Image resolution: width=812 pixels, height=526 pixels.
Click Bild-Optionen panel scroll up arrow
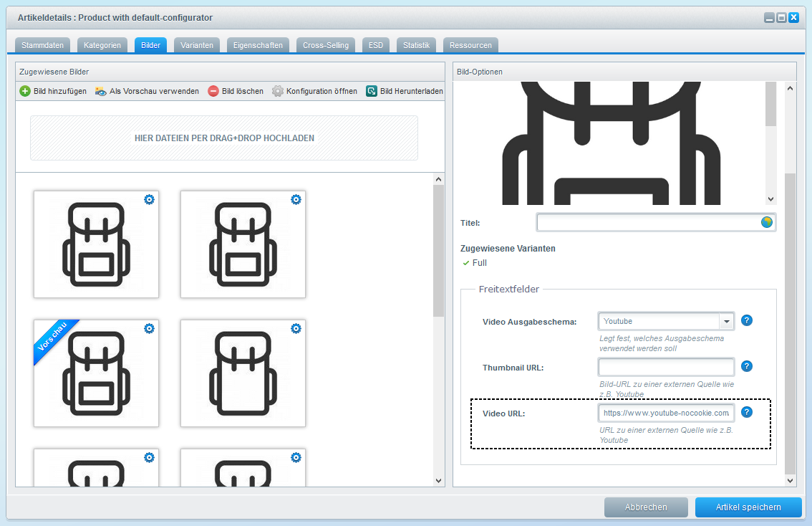791,88
